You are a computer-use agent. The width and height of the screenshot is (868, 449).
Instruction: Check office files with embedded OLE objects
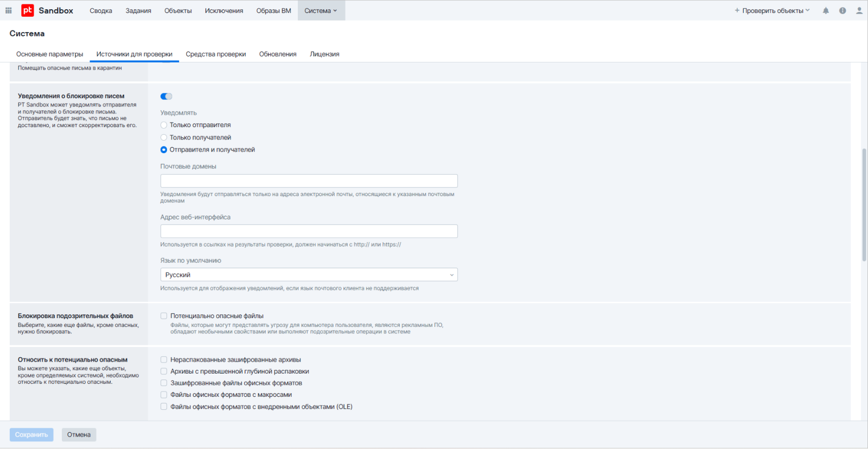click(164, 407)
